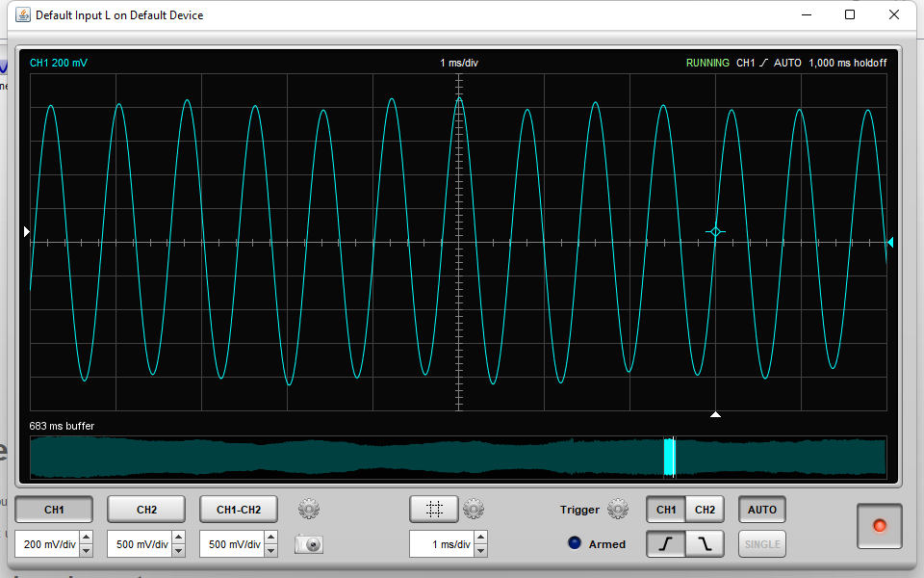This screenshot has width=924, height=578.
Task: Increase the CH1-CH2 500 mV/div value
Action: pos(271,538)
